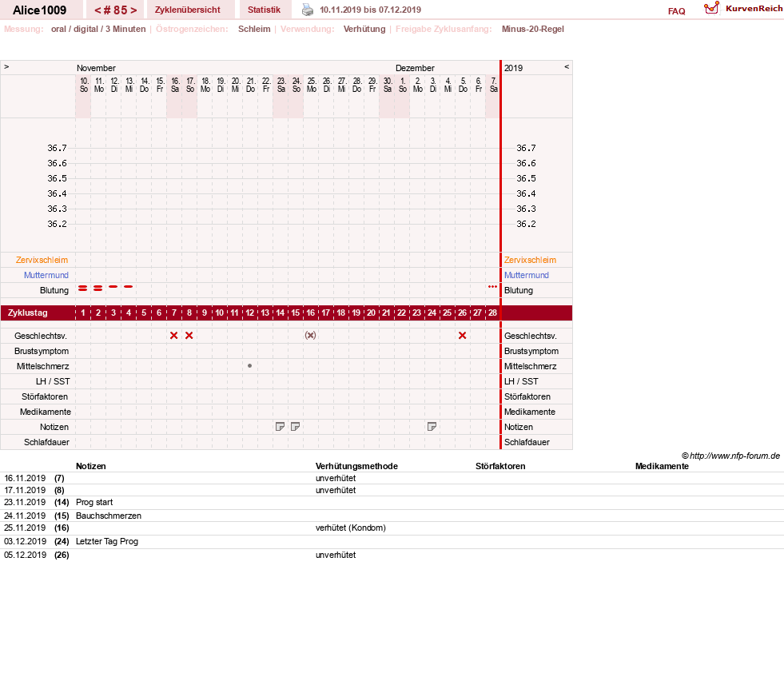Image resolution: width=784 pixels, height=689 pixels.
Task: Go to next cycle with right arrow
Action: tap(133, 10)
